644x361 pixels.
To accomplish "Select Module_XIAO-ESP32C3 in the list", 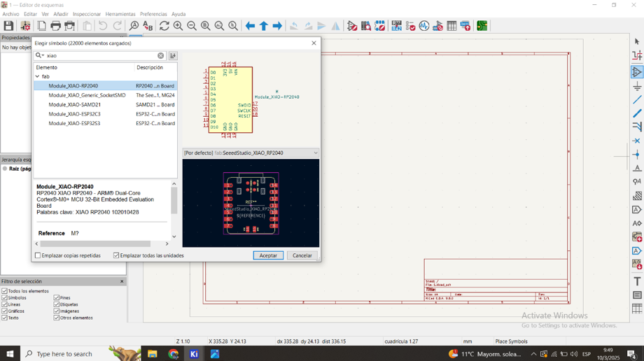I will 106,114.
